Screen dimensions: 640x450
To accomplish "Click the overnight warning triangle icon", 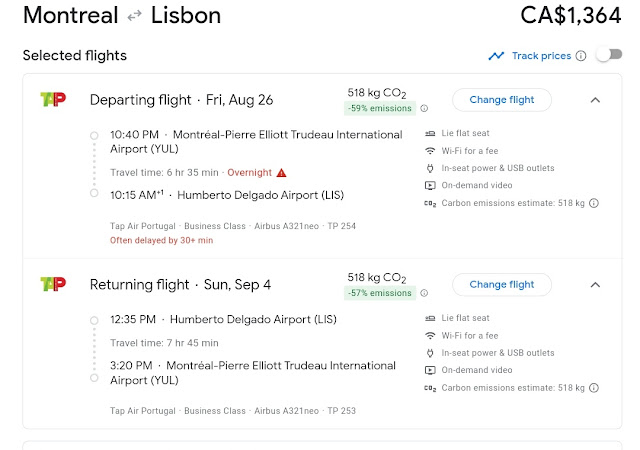I will [282, 173].
